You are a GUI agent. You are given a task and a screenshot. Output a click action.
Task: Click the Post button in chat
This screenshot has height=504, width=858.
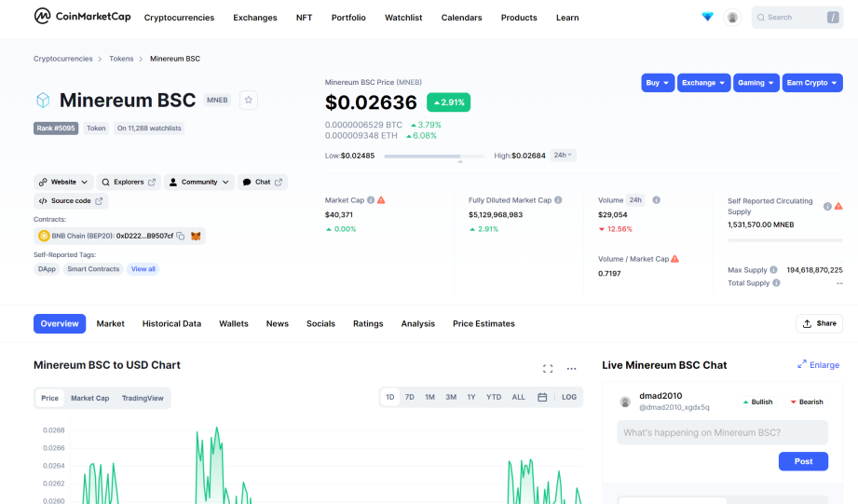pos(803,461)
